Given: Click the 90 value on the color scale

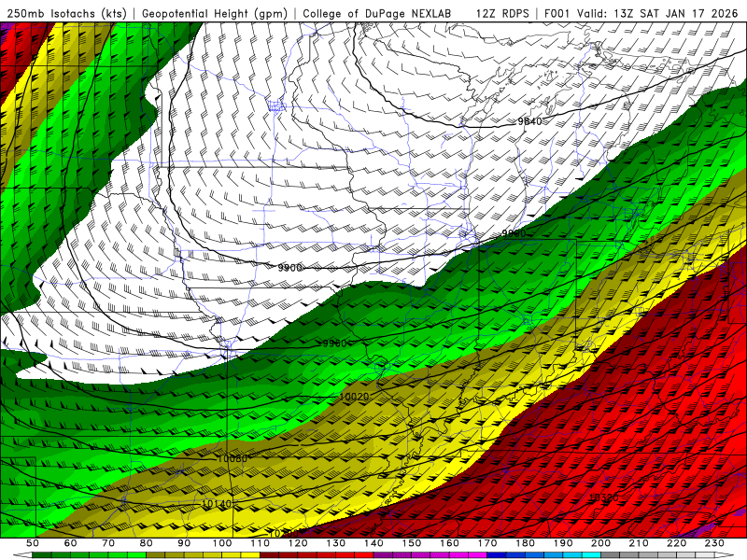Looking at the screenshot, I should click(184, 543).
